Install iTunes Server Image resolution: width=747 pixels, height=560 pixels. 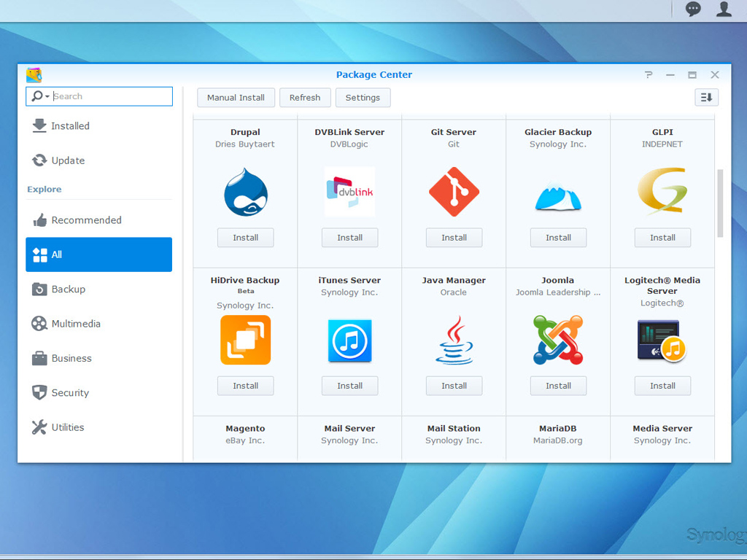pyautogui.click(x=349, y=386)
